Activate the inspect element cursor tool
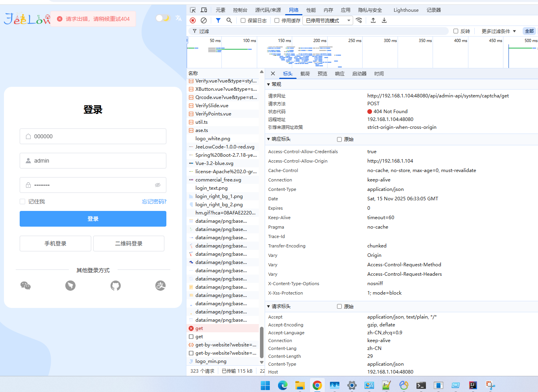 [192, 10]
